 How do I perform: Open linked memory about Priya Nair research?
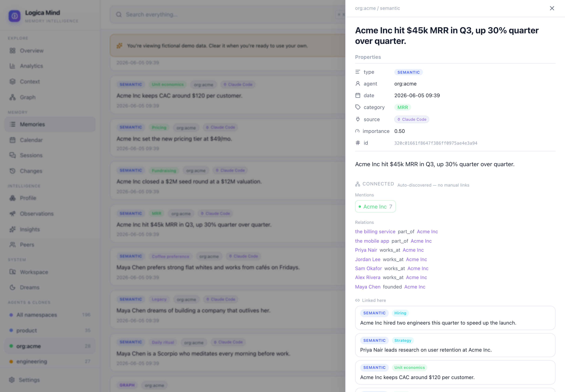(x=455, y=345)
